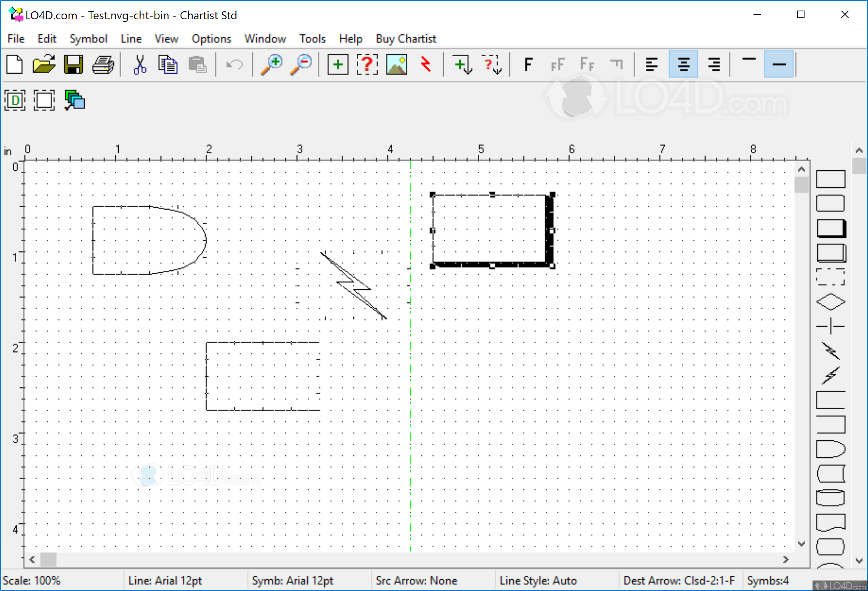Open the Options menu
This screenshot has height=591, width=868.
(x=211, y=39)
